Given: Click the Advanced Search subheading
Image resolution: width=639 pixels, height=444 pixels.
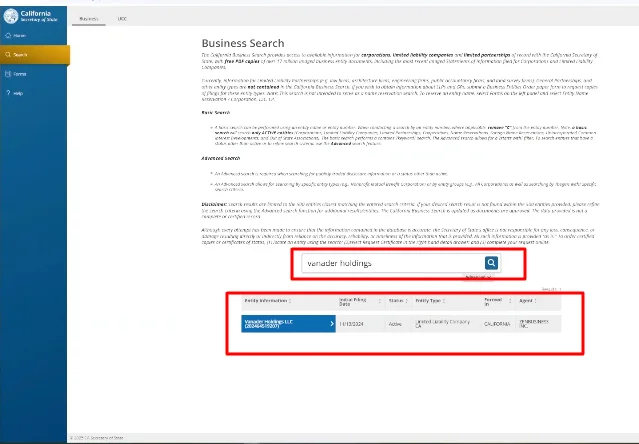Looking at the screenshot, I should tap(220, 158).
